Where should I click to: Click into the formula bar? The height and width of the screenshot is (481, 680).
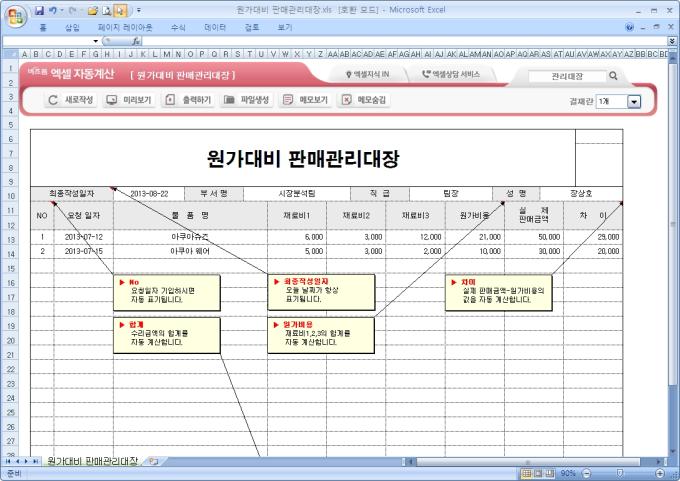pyautogui.click(x=405, y=41)
